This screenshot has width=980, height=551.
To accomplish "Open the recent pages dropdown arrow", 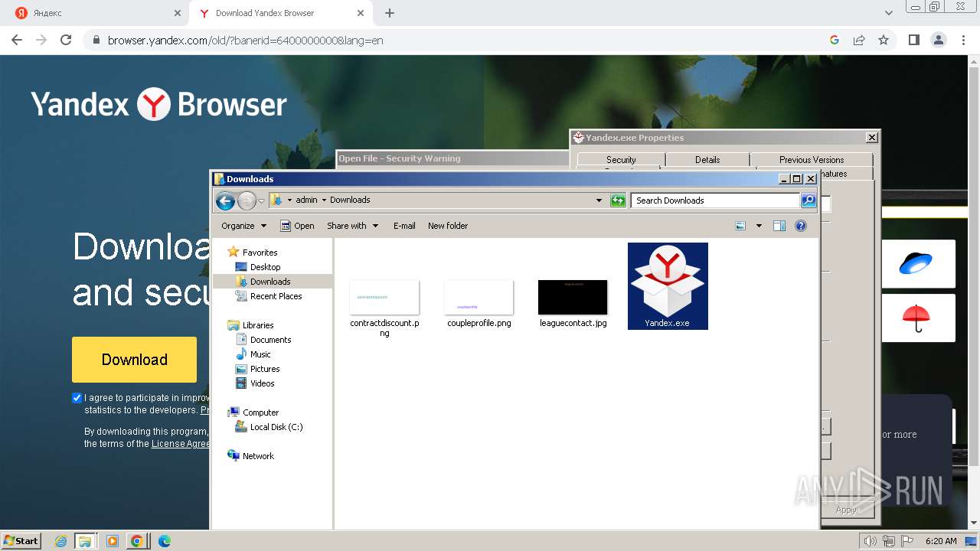I will point(261,201).
